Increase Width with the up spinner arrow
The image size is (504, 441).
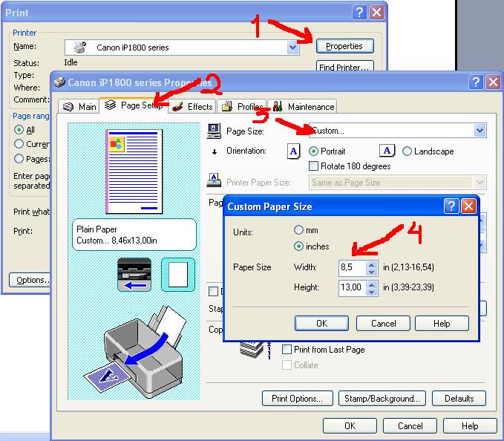click(372, 265)
